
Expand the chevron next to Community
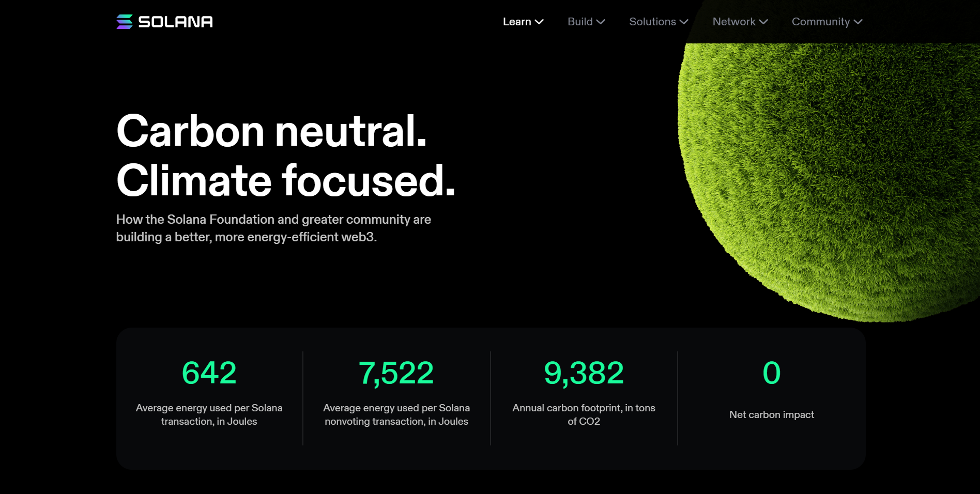(x=858, y=22)
